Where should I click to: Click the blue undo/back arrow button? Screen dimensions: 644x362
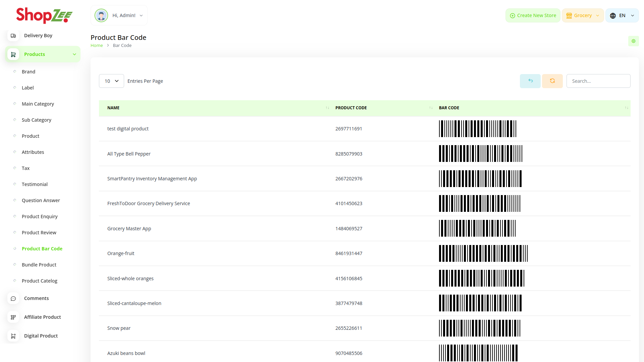click(x=530, y=81)
